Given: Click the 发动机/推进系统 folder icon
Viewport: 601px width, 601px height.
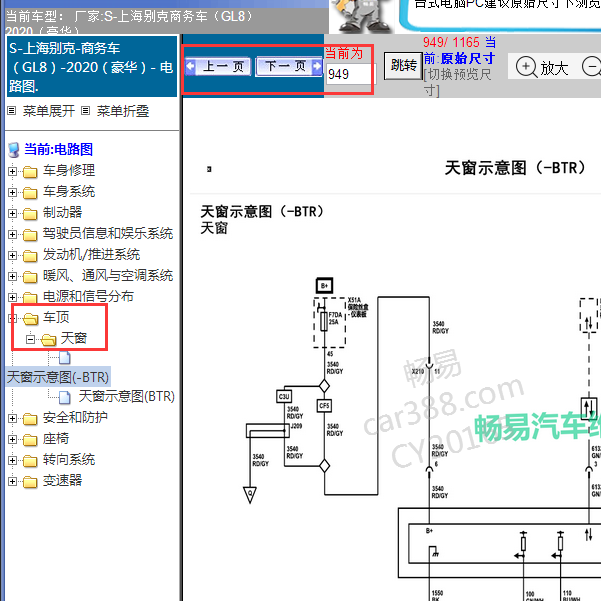Looking at the screenshot, I should click(x=30, y=256).
